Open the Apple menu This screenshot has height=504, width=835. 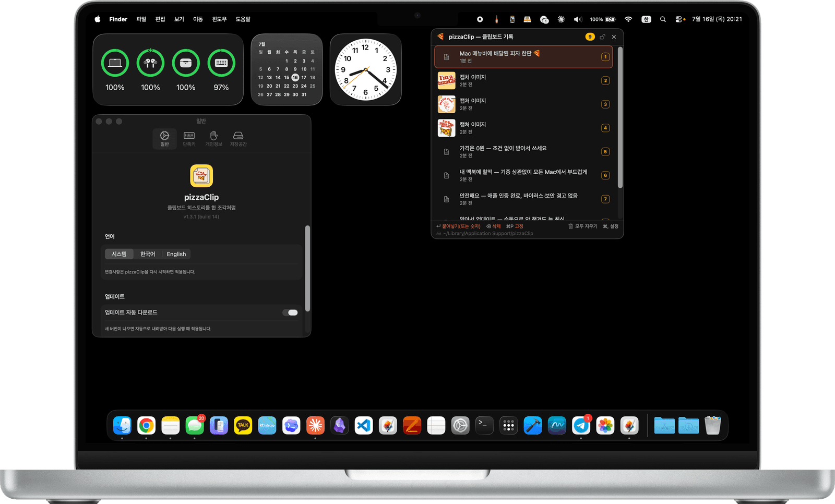[x=98, y=19]
